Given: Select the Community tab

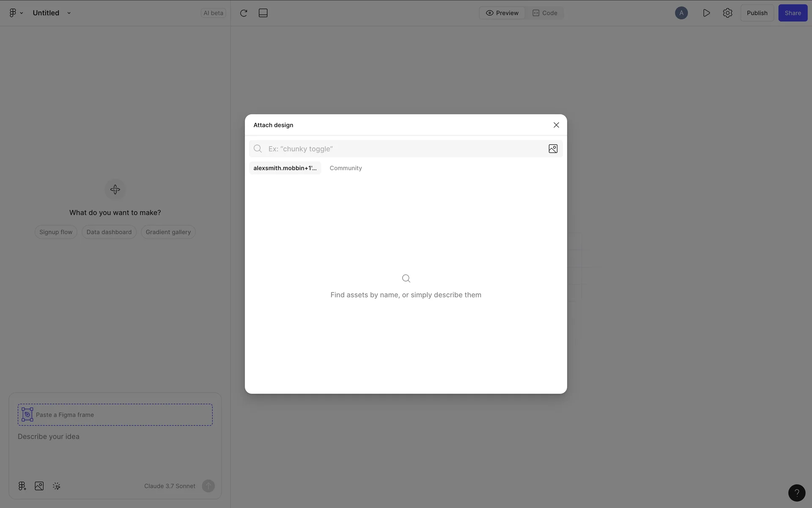Looking at the screenshot, I should coord(346,168).
